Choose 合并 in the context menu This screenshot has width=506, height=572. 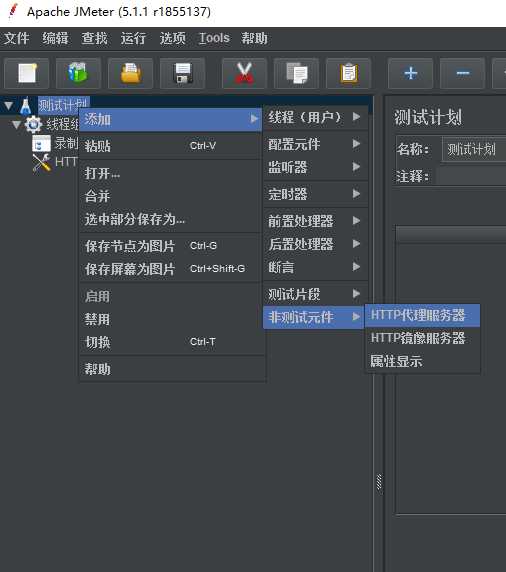tap(171, 196)
